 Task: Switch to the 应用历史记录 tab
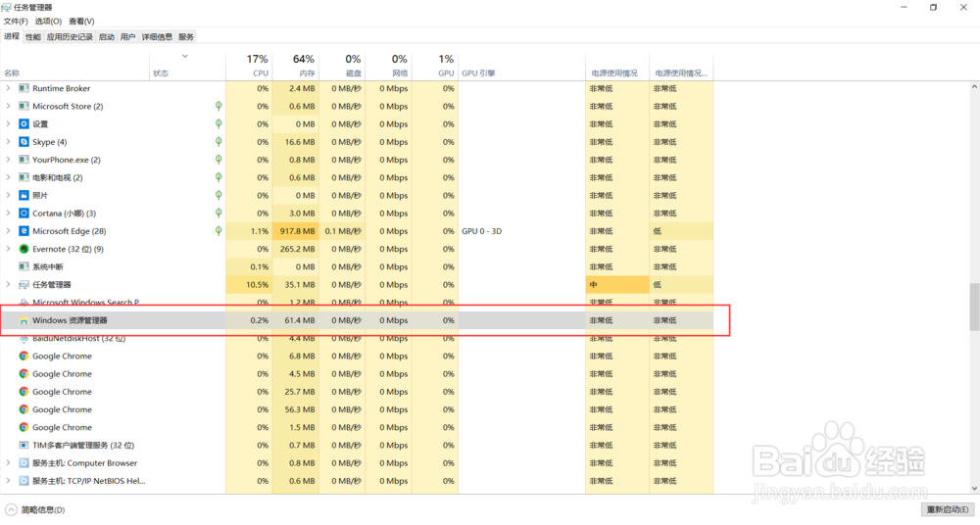(x=70, y=37)
